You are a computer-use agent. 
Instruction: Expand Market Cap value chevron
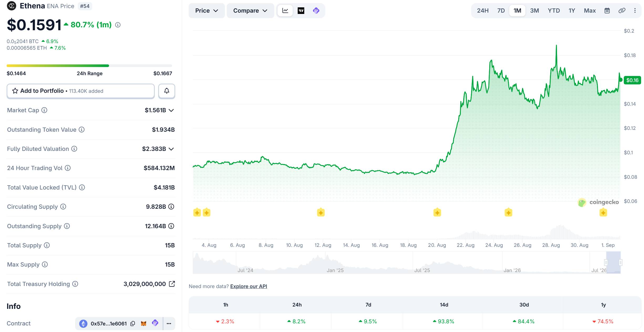(171, 110)
